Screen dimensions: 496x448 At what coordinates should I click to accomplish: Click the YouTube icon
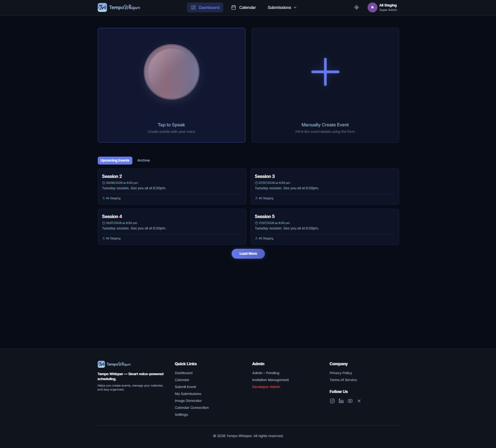[x=350, y=401]
